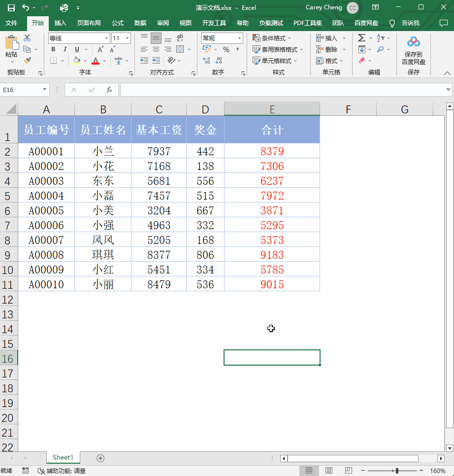The height and width of the screenshot is (476, 454).
Task: Click the AutoSum sigma icon
Action: [361, 38]
